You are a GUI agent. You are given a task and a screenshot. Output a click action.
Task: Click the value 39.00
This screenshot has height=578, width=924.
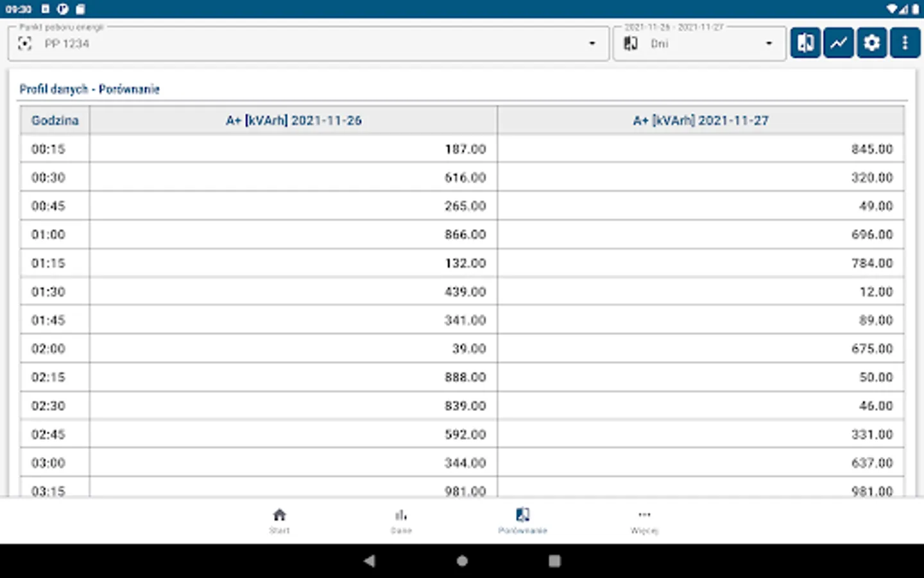click(x=469, y=349)
